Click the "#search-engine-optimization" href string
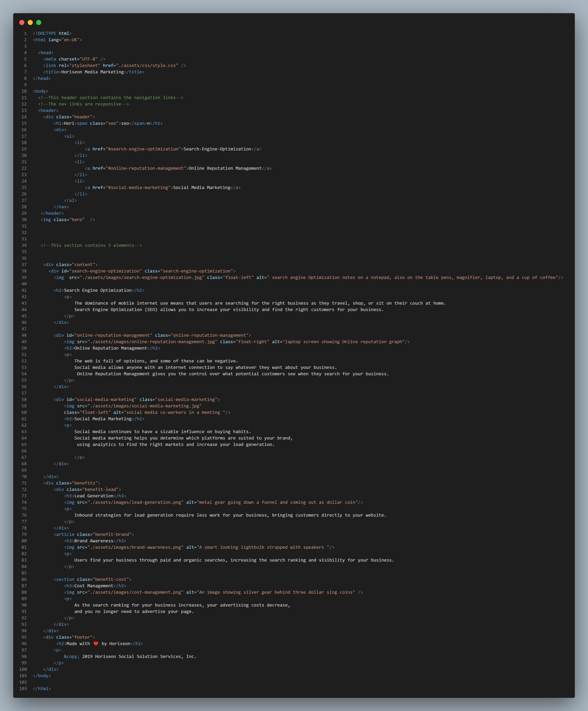The image size is (588, 711). click(144, 149)
